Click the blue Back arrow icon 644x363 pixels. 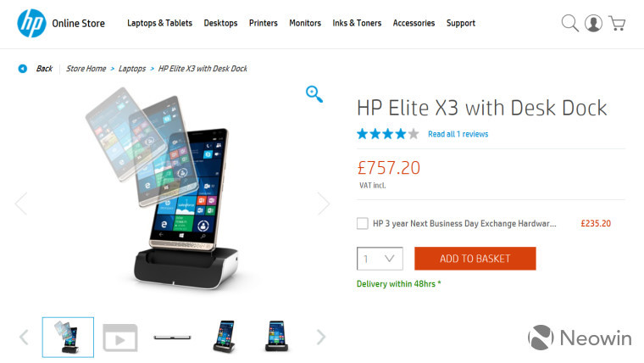[x=23, y=69]
